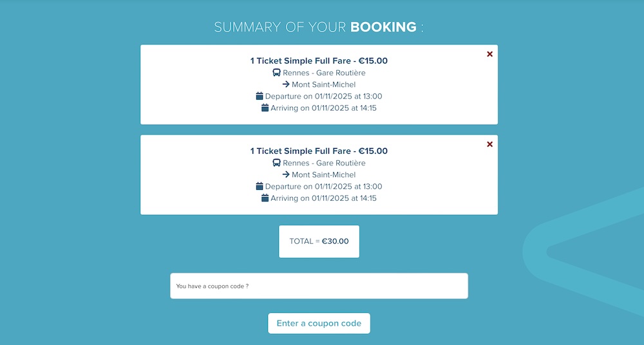Click the Summary of your Booking heading
The image size is (644, 345).
coord(319,27)
